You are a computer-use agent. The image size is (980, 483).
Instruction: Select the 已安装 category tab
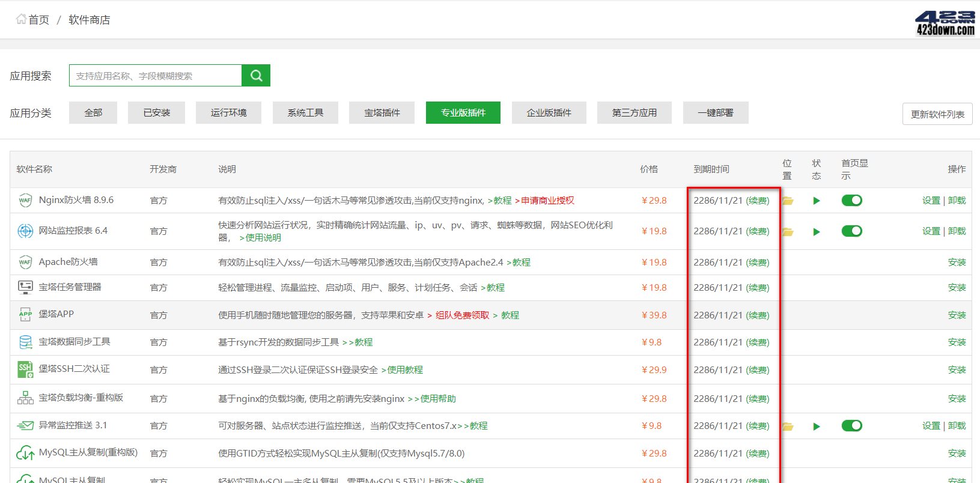[156, 113]
